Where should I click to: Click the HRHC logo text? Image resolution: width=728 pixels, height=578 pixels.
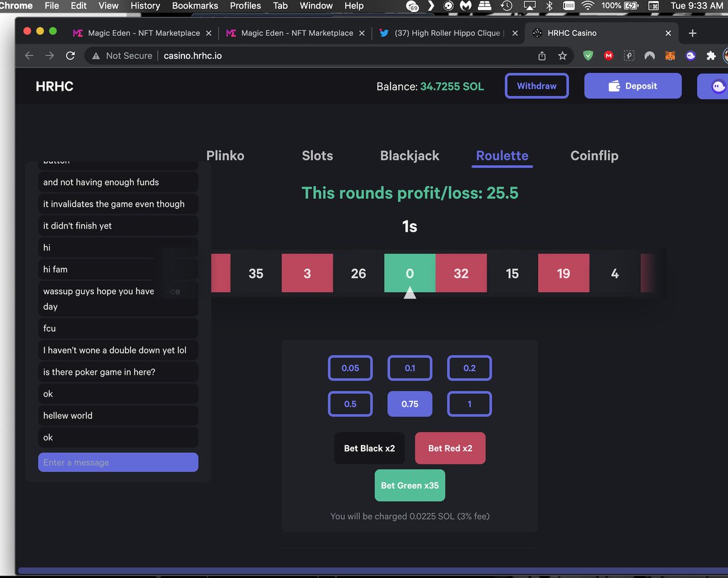click(55, 86)
